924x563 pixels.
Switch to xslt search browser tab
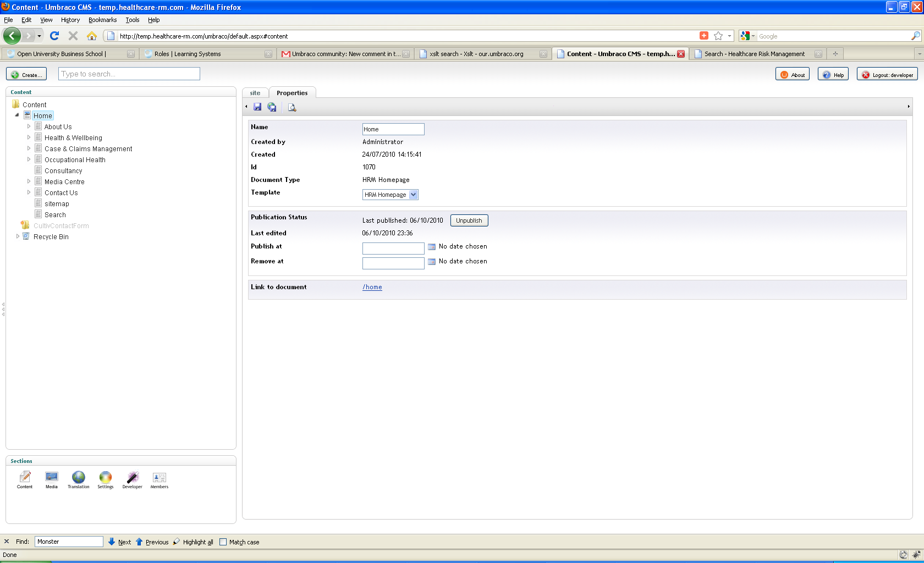pyautogui.click(x=483, y=54)
